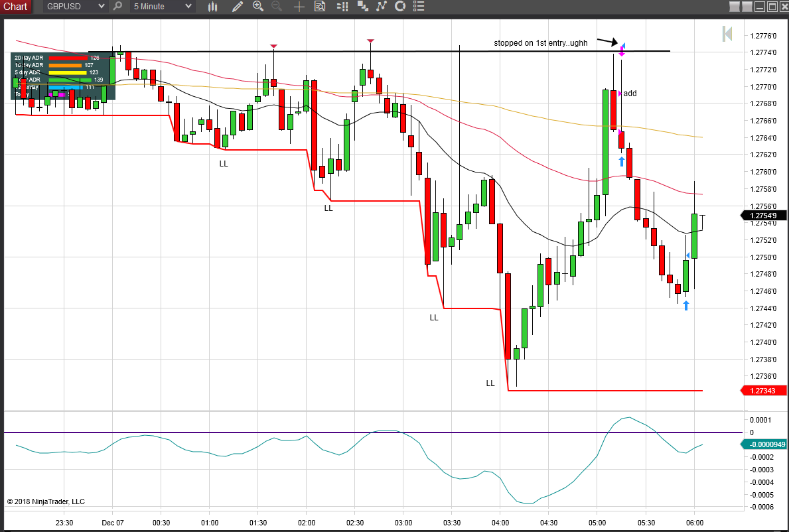Click the red 1.27343 price marker
This screenshot has height=532, width=789.
coord(763,391)
